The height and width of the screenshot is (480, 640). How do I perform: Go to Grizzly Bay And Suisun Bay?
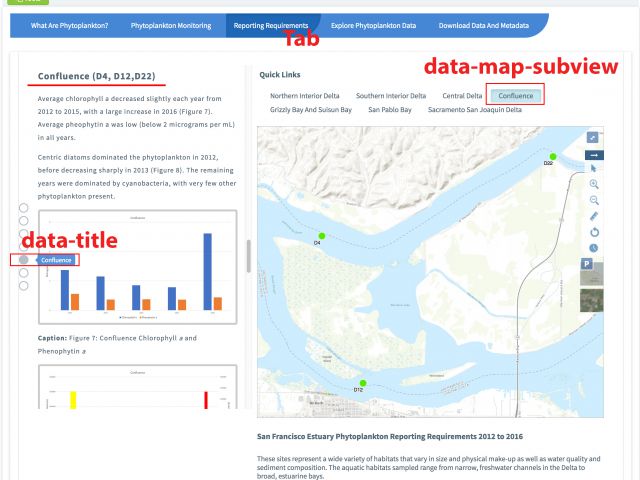click(x=311, y=110)
